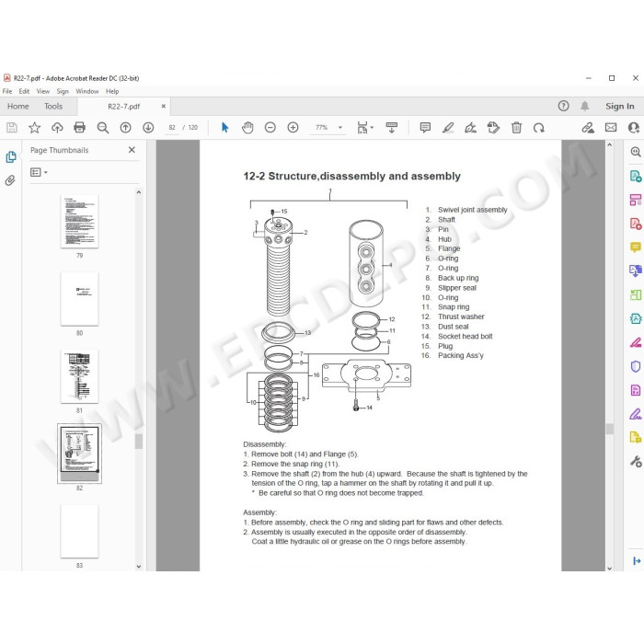Open the Attachments paperclip panel
Screen dimensions: 644x644
tap(10, 180)
